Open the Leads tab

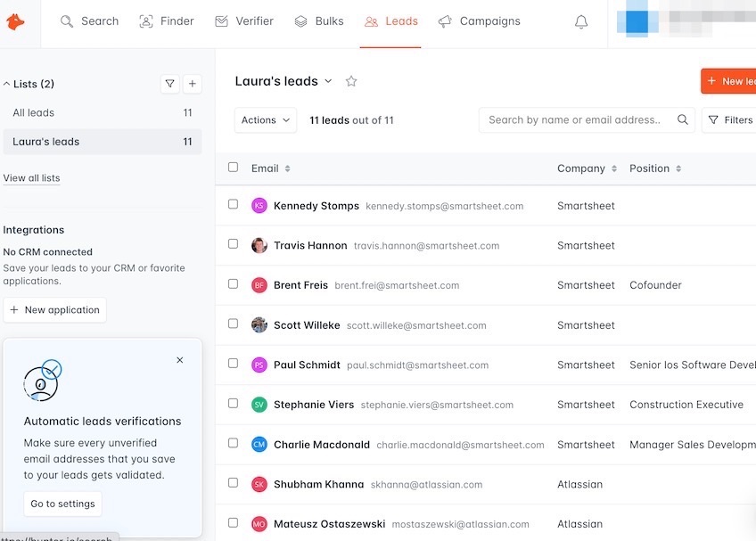(391, 21)
